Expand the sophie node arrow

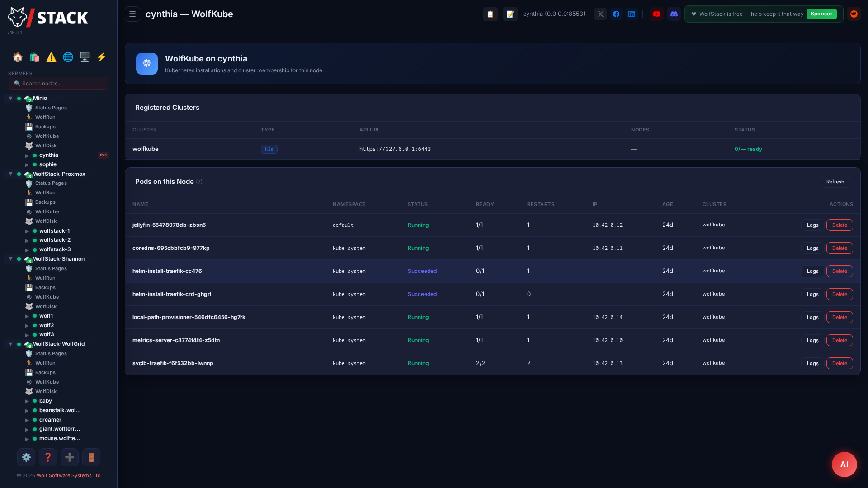(27, 165)
